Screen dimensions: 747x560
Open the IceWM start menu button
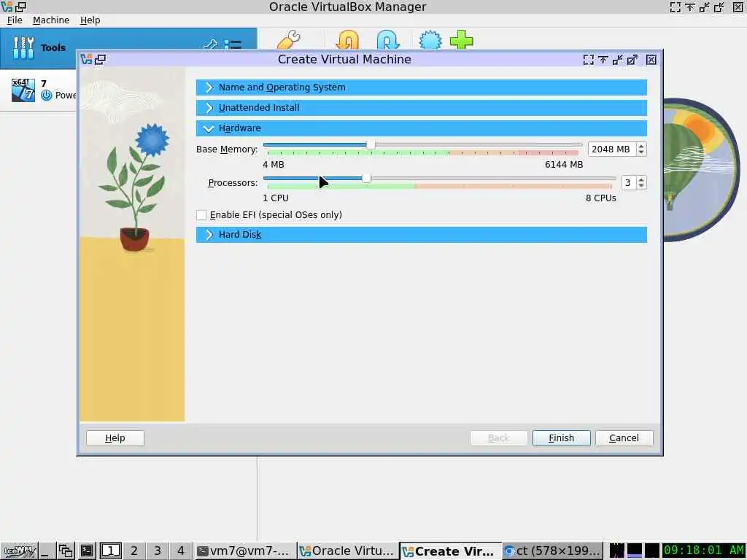tap(18, 551)
